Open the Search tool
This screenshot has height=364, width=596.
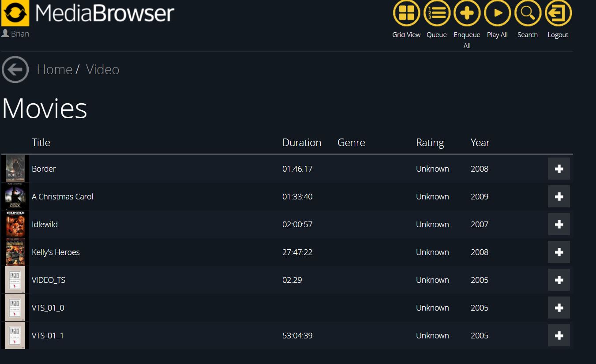[x=528, y=14]
